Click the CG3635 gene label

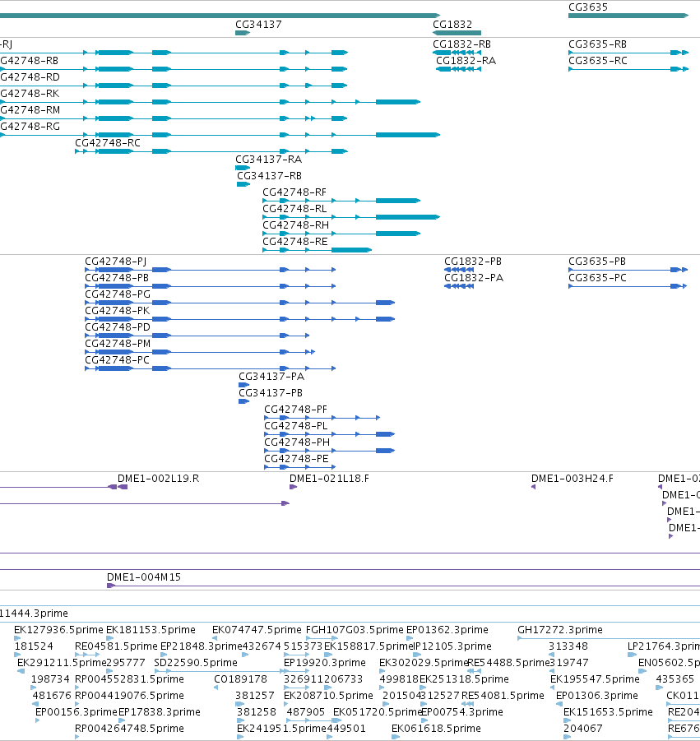point(588,7)
